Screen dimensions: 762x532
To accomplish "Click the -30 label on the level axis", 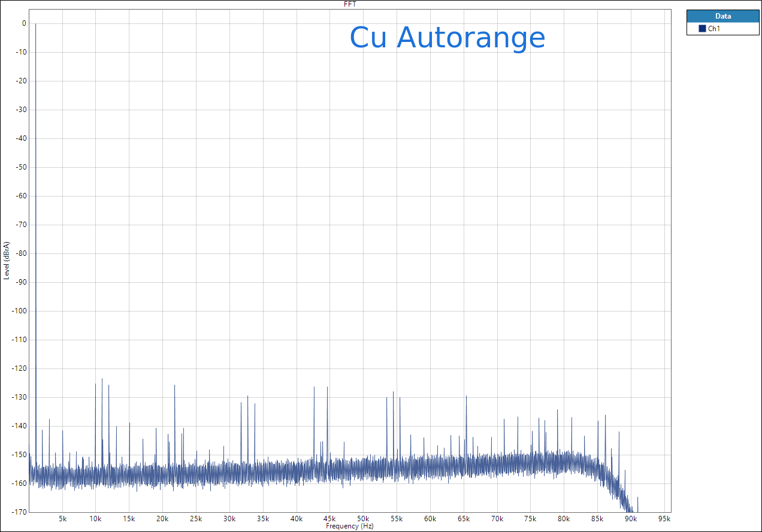I will pos(20,110).
